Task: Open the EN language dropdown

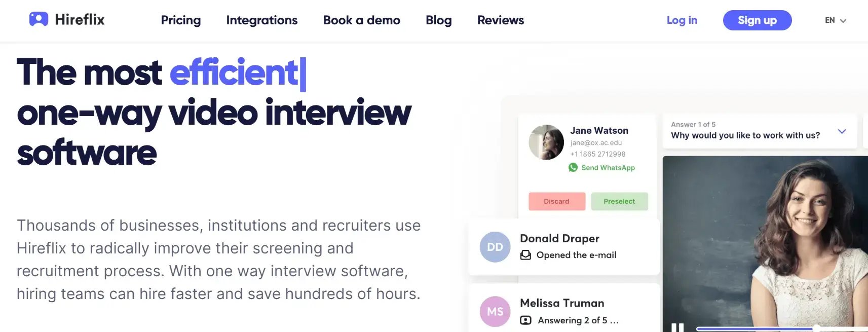Action: [x=836, y=20]
